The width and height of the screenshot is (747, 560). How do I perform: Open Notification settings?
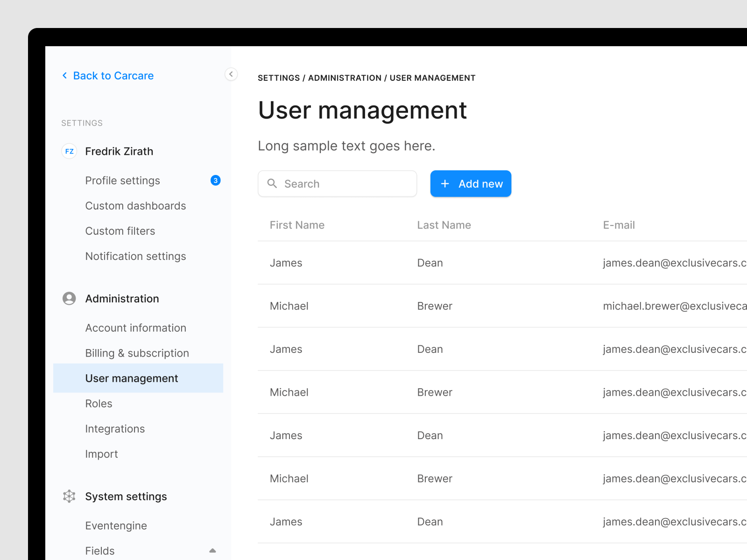(x=135, y=256)
